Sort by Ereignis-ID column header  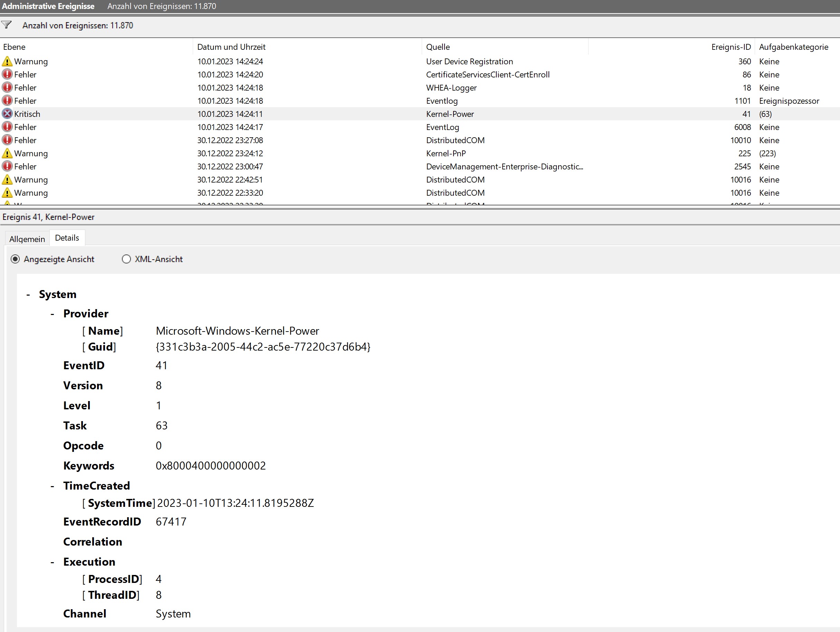click(730, 47)
